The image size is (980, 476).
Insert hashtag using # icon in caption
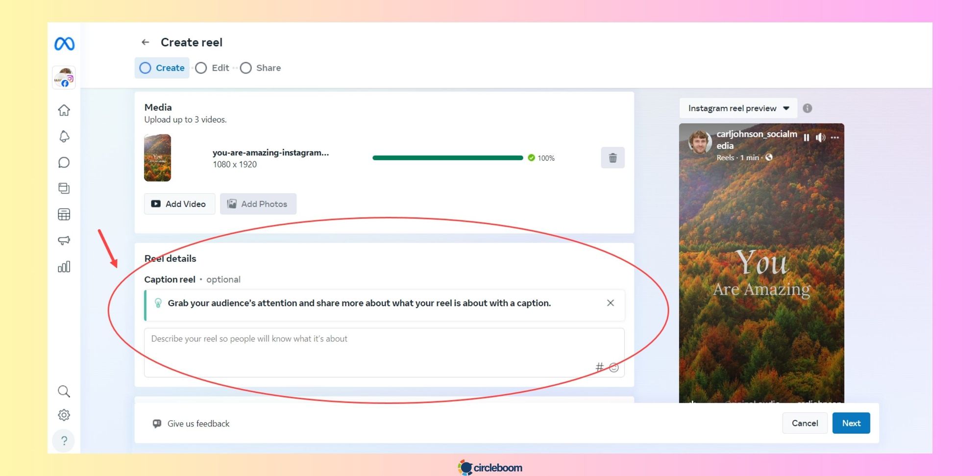click(x=599, y=367)
